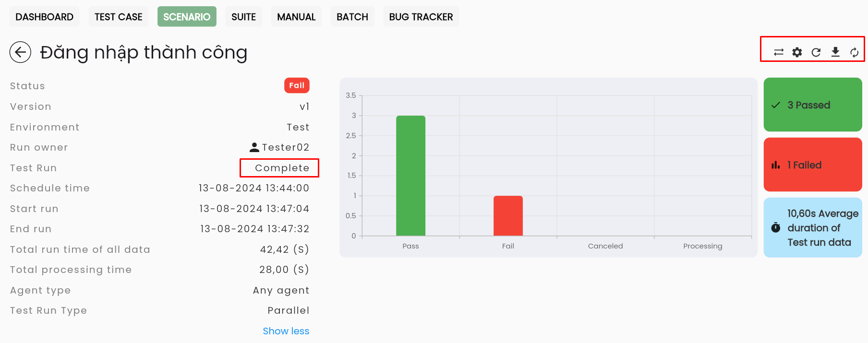
Task: Click the Test Run Type value Parallel
Action: [x=289, y=310]
